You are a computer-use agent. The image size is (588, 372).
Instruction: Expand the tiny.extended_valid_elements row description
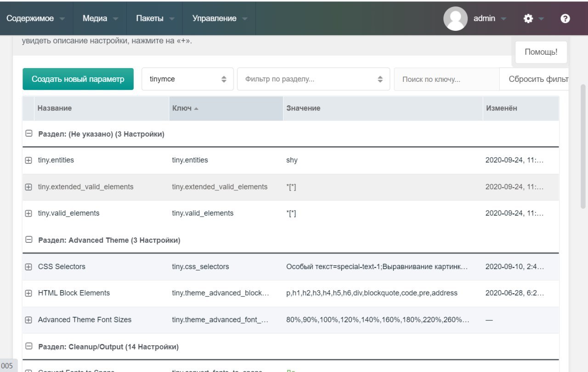(28, 187)
